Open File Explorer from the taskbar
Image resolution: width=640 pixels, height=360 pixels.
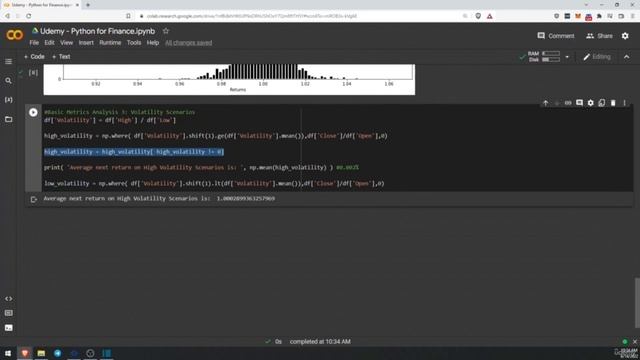point(41,353)
